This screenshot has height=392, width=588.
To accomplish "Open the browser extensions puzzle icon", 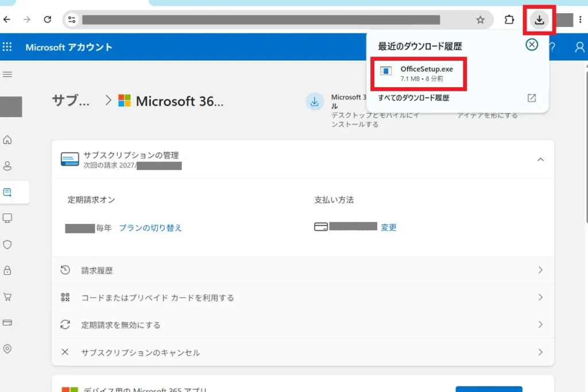I will 509,20.
